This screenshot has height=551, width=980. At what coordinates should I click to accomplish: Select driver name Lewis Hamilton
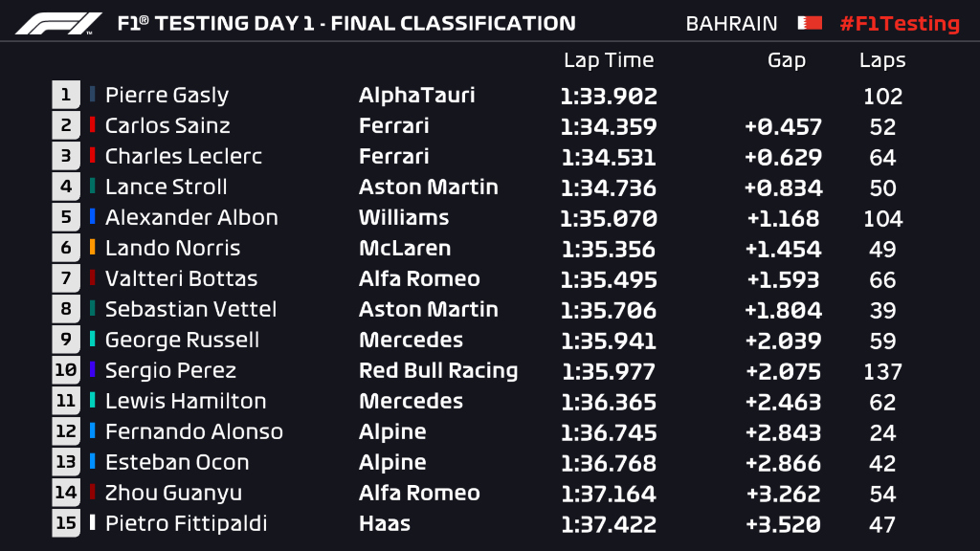click(186, 401)
